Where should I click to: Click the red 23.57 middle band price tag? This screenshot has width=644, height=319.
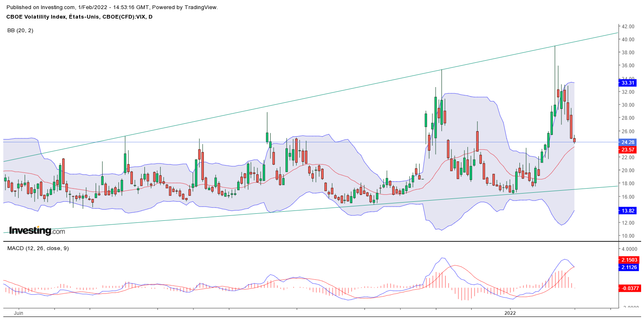[x=627, y=150]
